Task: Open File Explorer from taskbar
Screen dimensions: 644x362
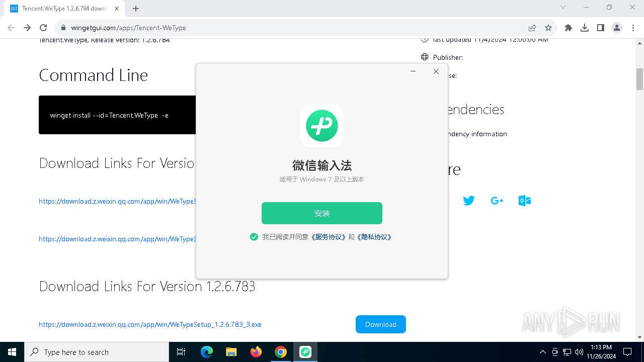Action: click(231, 352)
